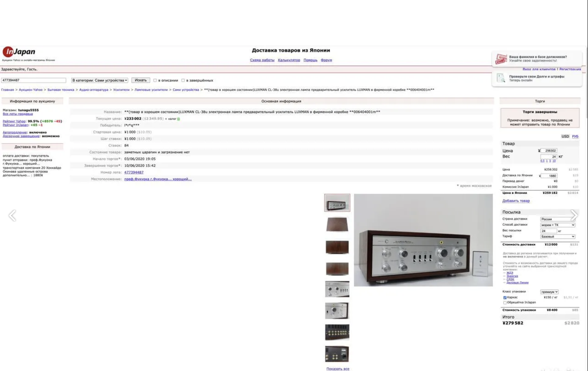Click the 'Проверьте свои Долги и штрафы' ad
The width and height of the screenshot is (588, 371).
point(537,78)
